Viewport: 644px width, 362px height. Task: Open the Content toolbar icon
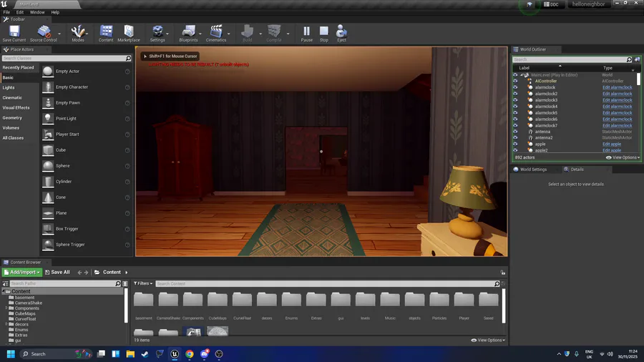tap(106, 33)
